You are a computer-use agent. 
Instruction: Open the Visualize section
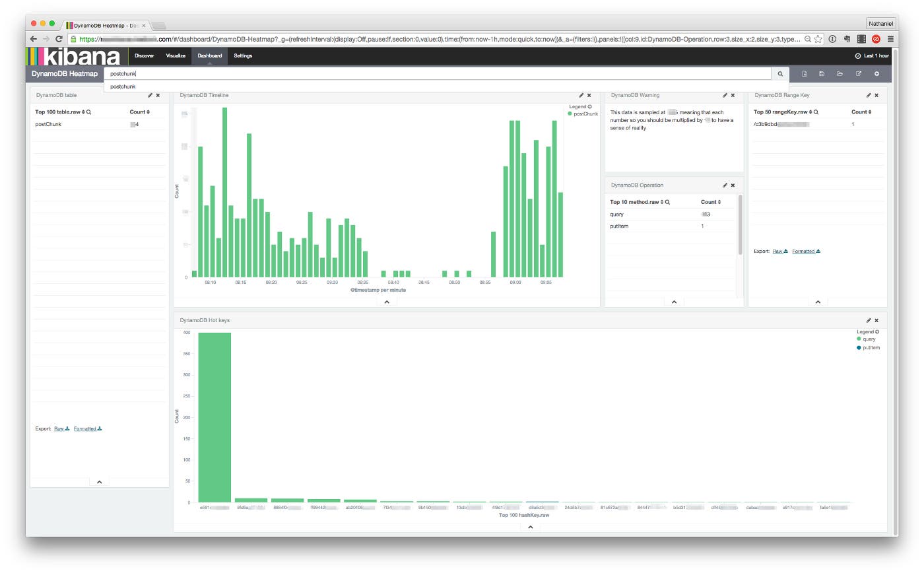coord(176,56)
